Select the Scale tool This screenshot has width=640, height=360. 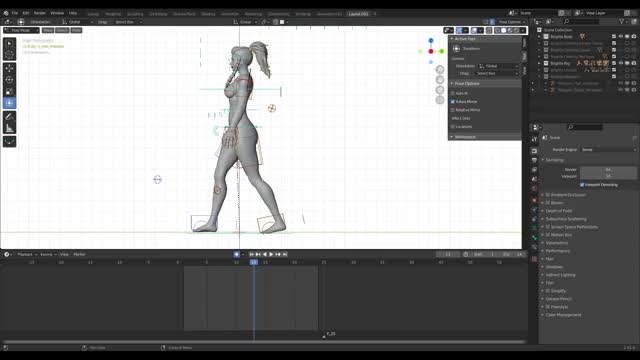click(10, 91)
